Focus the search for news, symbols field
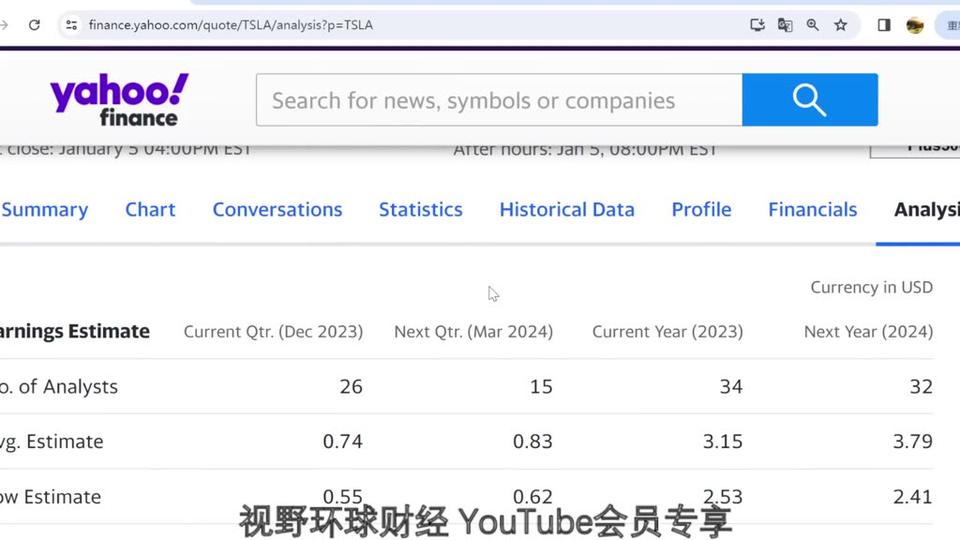Screen dimensions: 960x540 pyautogui.click(x=499, y=100)
